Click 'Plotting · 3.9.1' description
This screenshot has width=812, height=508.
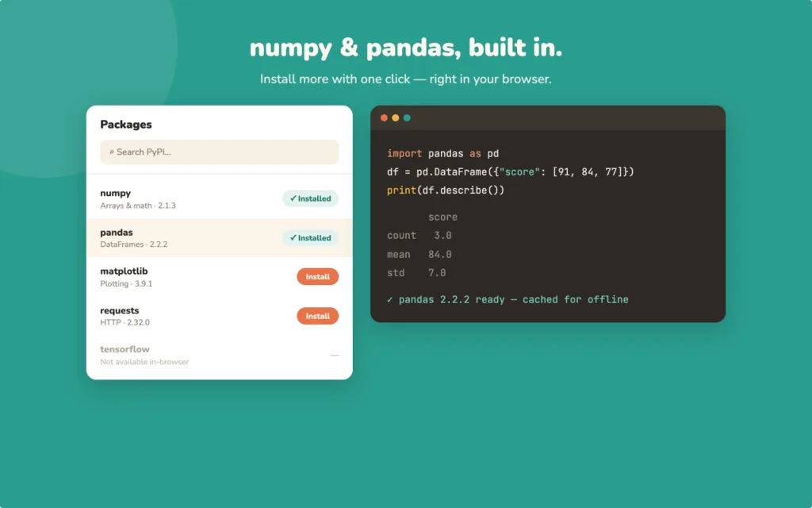126,284
